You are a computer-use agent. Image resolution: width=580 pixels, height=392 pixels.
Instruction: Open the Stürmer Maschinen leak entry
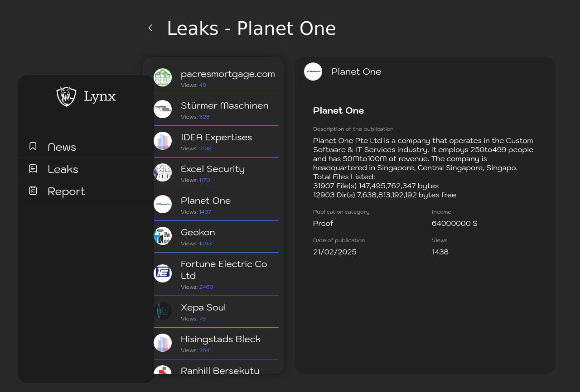216,110
